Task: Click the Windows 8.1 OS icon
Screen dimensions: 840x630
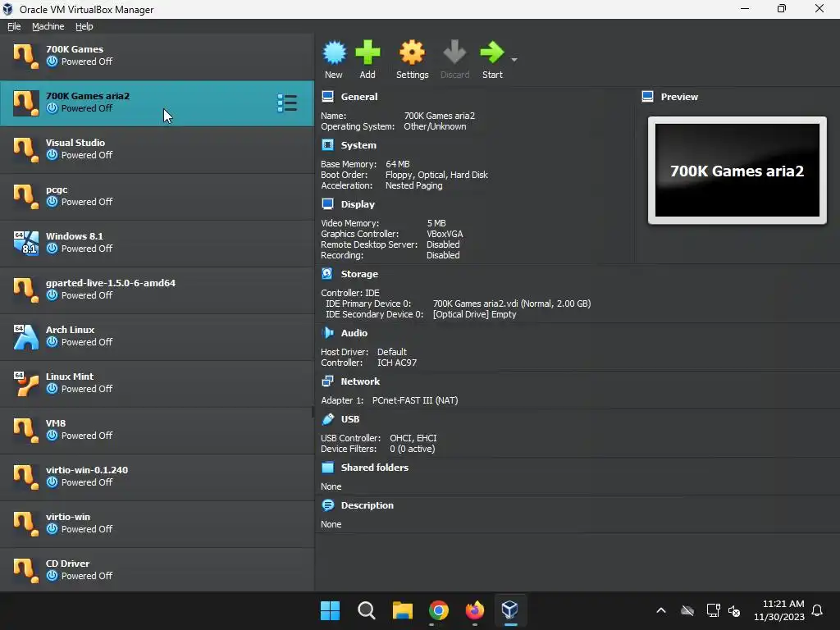Action: [x=25, y=243]
